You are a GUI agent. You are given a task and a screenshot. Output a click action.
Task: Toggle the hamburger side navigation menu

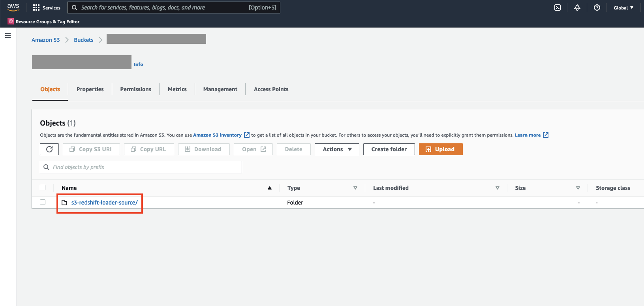coord(8,36)
